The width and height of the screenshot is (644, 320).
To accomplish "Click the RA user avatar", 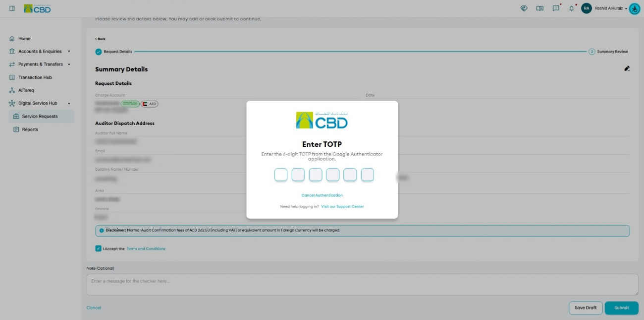I will pos(587,8).
